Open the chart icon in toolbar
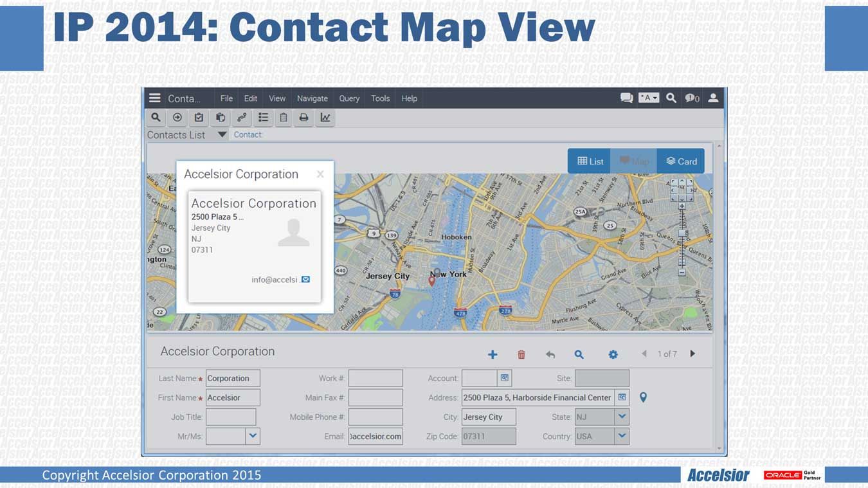Screen dimensions: 868x488 pyautogui.click(x=325, y=118)
